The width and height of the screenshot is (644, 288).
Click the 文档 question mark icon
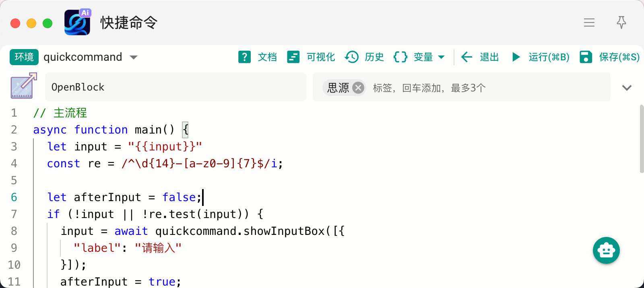point(244,57)
